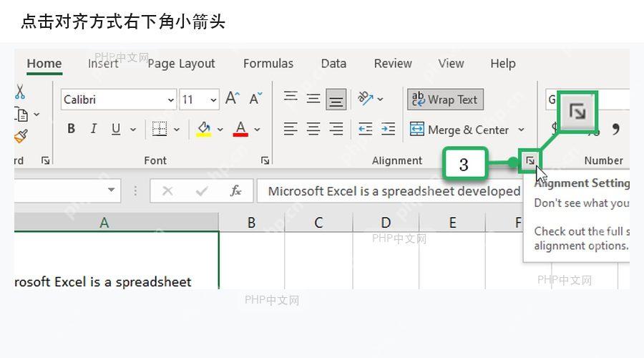Open the Page Layout tab
This screenshot has width=644, height=358.
click(181, 64)
